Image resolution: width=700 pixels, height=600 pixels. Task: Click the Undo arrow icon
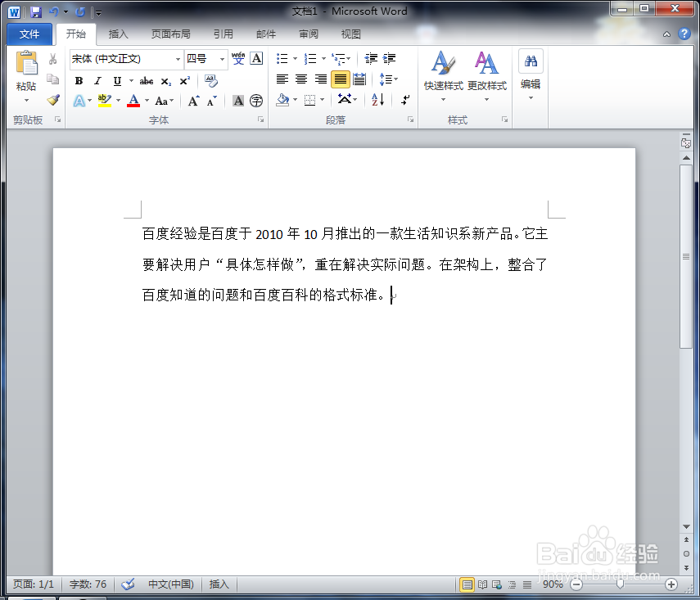(x=54, y=12)
